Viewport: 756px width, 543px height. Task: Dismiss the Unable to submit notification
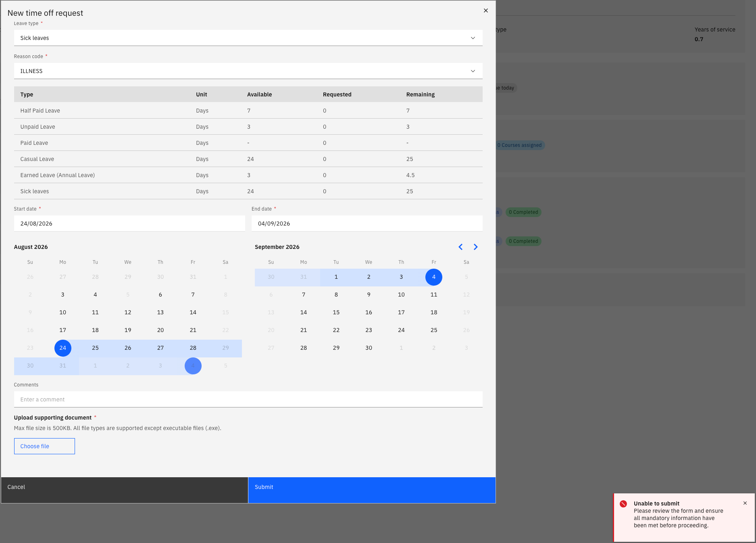pyautogui.click(x=745, y=503)
